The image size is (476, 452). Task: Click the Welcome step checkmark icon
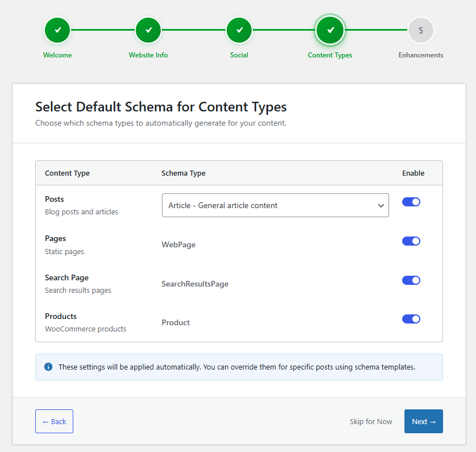57,30
